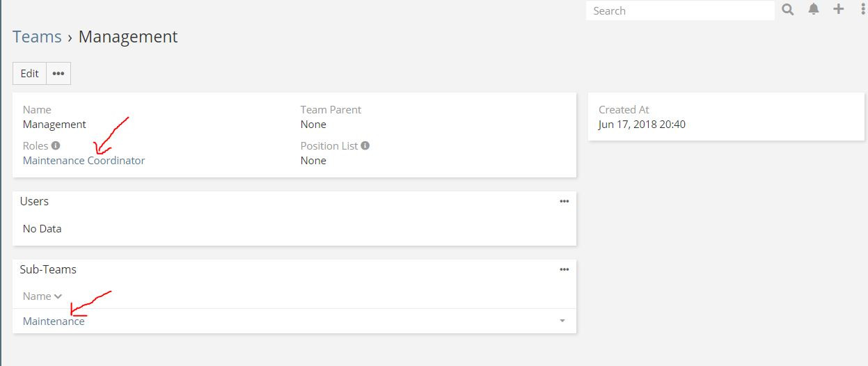Click the Created At date value
868x366 pixels.
[x=642, y=125]
